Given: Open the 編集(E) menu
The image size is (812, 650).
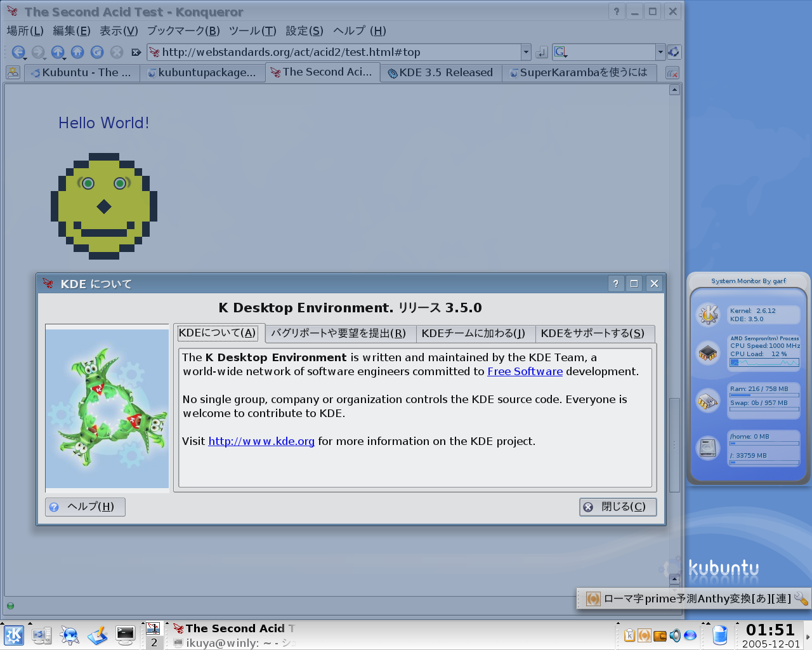Looking at the screenshot, I should click(x=72, y=31).
